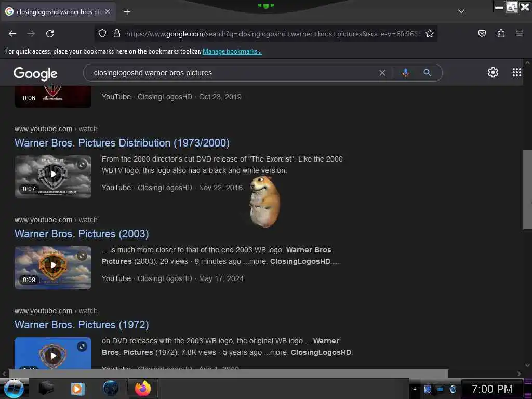View site security lock information
Viewport: 532px width, 399px height.
pyautogui.click(x=117, y=34)
